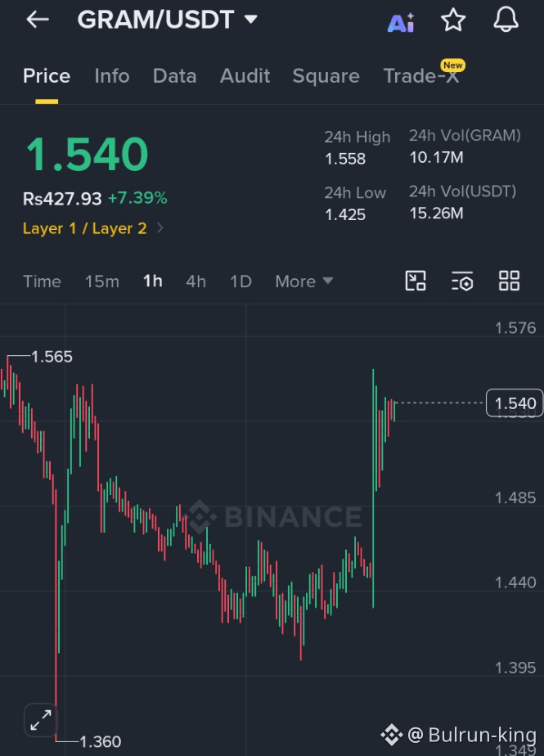Open the four-square grid layout icon
This screenshot has width=544, height=756.
click(510, 281)
